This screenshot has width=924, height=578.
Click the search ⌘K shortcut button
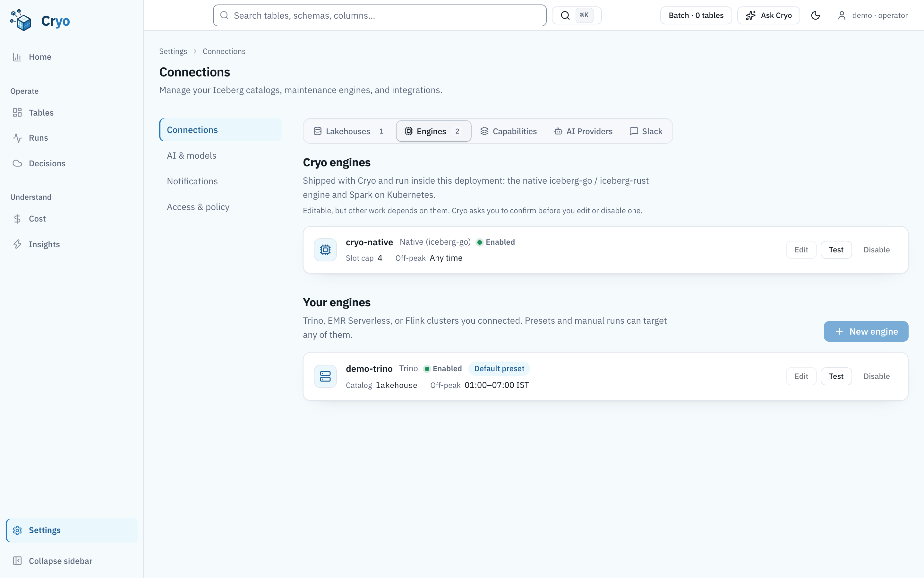tap(577, 15)
